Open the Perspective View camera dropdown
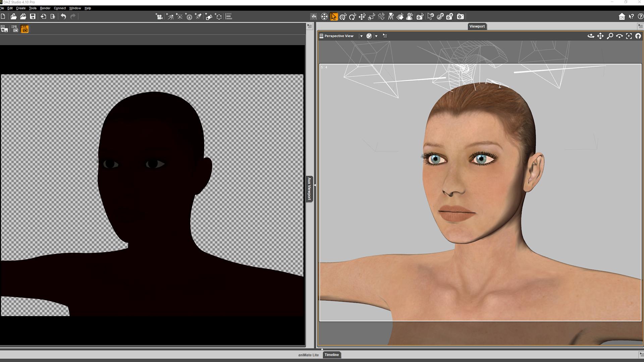This screenshot has height=362, width=644. point(361,36)
